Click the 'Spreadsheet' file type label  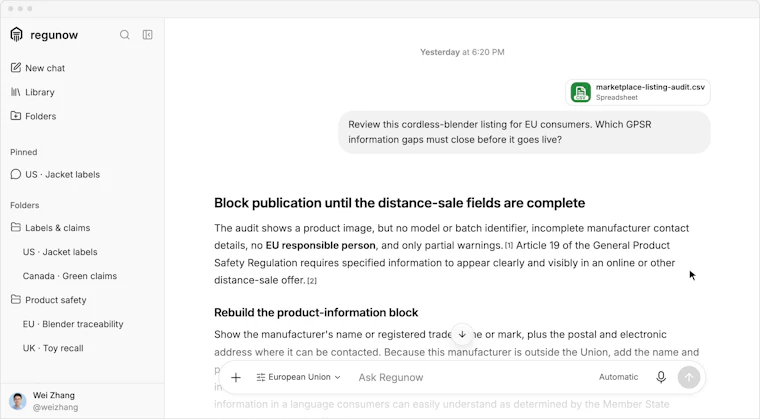[617, 97]
